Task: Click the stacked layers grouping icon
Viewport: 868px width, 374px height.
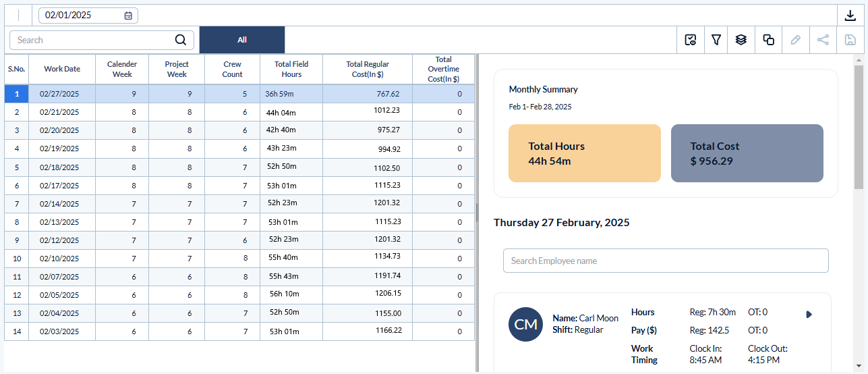Action: pyautogui.click(x=741, y=40)
